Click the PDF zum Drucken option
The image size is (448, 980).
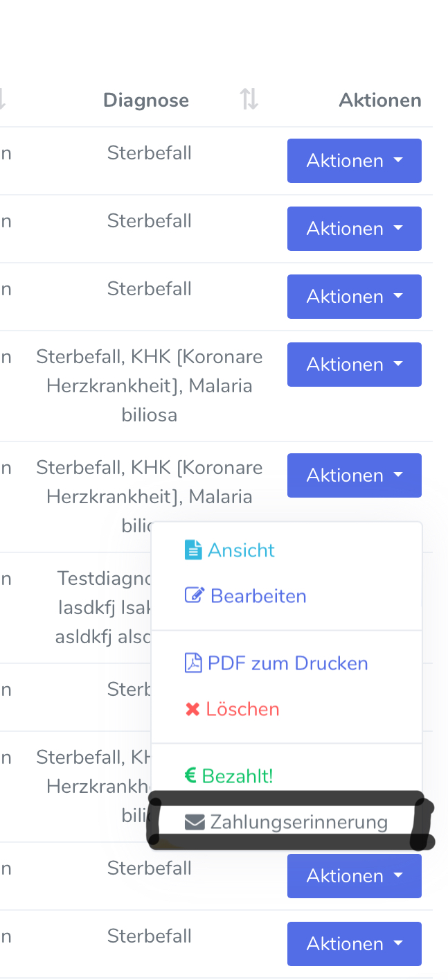(288, 663)
